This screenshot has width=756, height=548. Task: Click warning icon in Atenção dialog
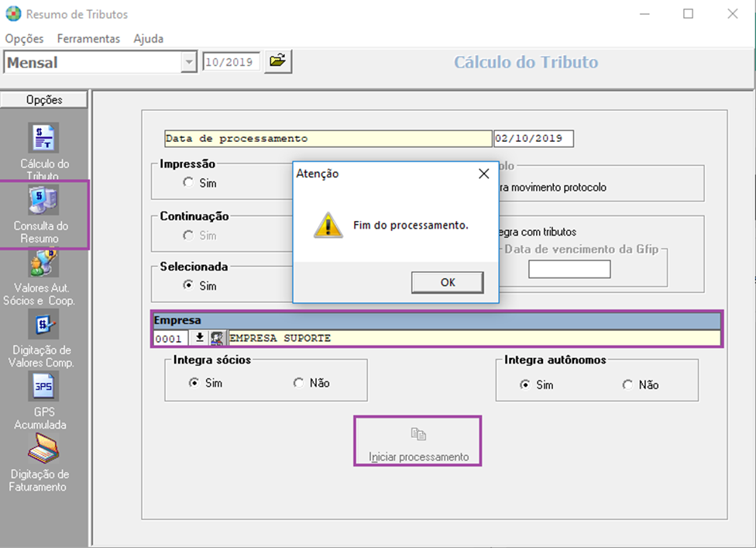(328, 225)
